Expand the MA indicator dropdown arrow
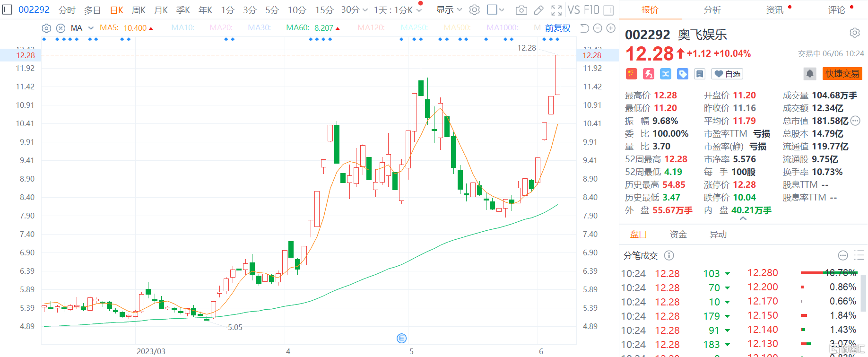868x357 pixels. pyautogui.click(x=91, y=28)
